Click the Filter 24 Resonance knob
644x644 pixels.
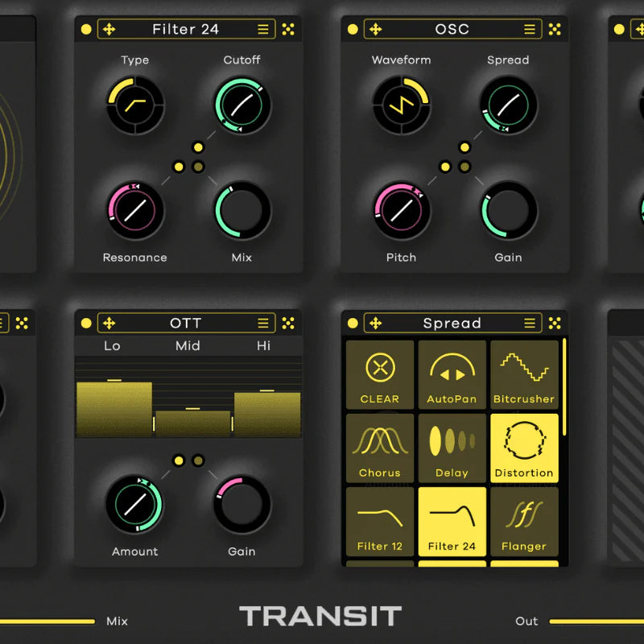[x=135, y=211]
